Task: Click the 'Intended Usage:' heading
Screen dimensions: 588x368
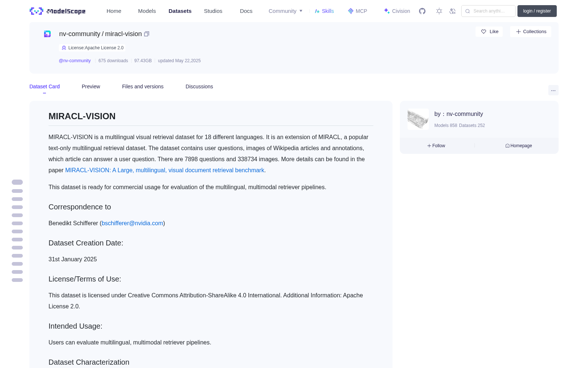Action: 75,326
